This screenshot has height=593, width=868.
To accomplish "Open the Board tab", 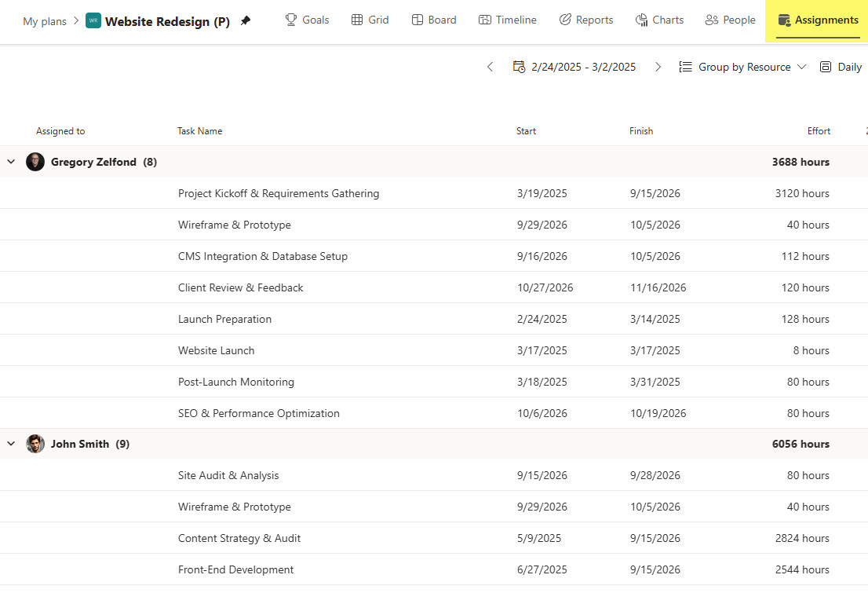I will coord(443,20).
